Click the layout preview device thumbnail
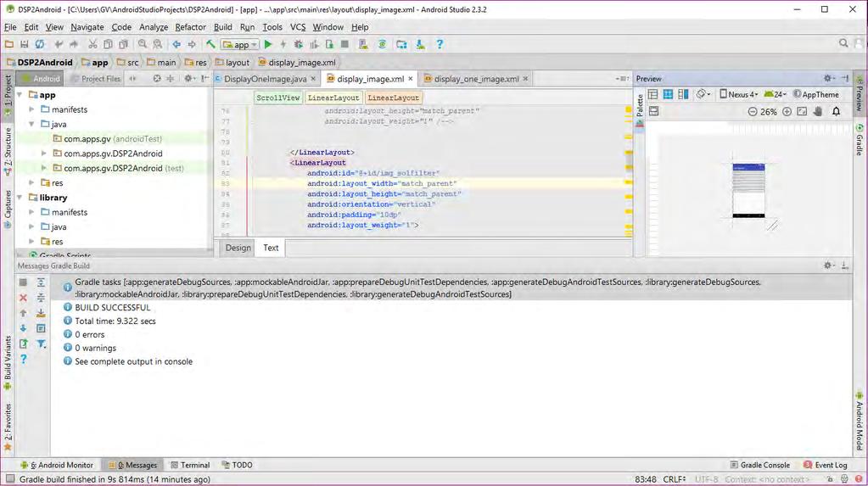The image size is (868, 486). [x=748, y=191]
